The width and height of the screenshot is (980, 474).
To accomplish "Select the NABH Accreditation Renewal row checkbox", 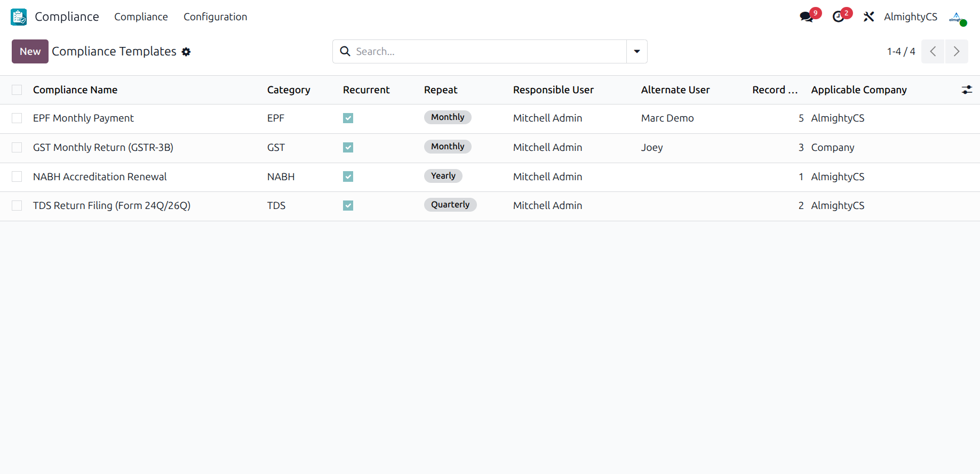I will [17, 176].
